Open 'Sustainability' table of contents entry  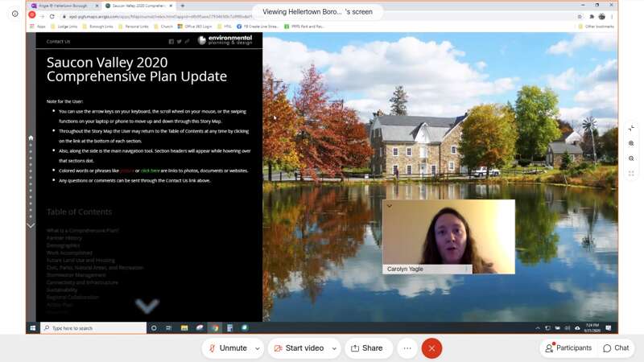tap(62, 290)
